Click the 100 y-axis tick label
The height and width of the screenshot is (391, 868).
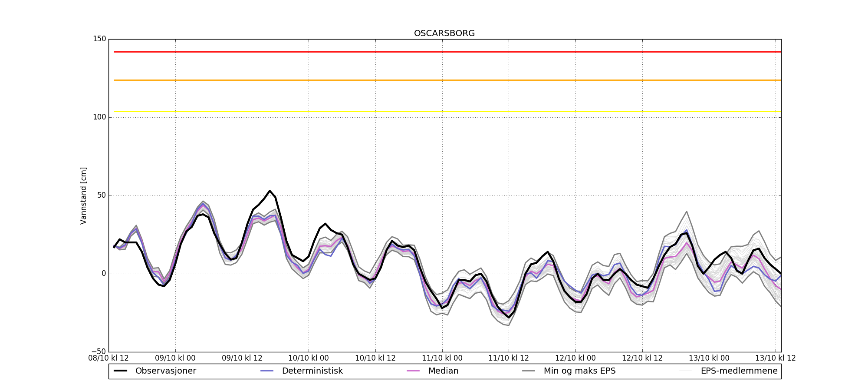pos(99,117)
